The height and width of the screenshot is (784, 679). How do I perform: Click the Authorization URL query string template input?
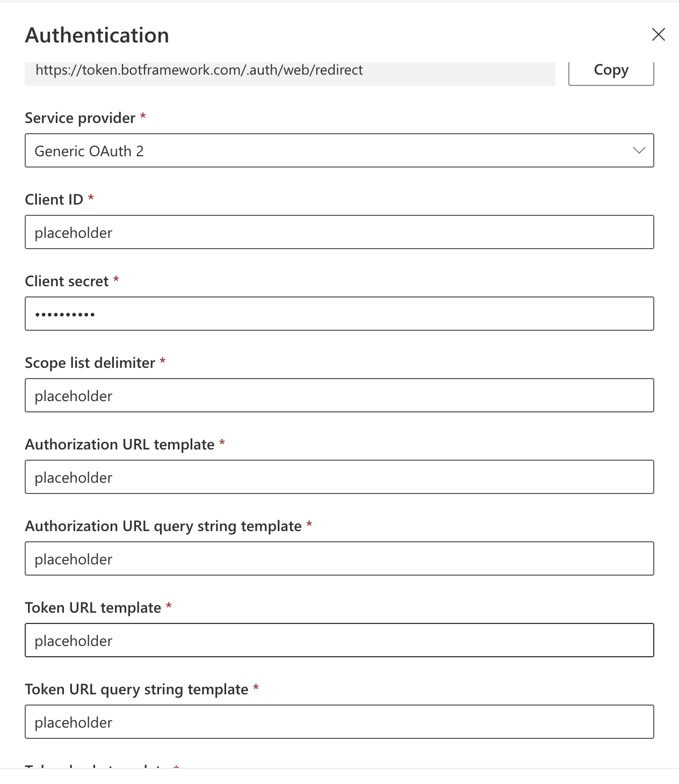point(339,558)
